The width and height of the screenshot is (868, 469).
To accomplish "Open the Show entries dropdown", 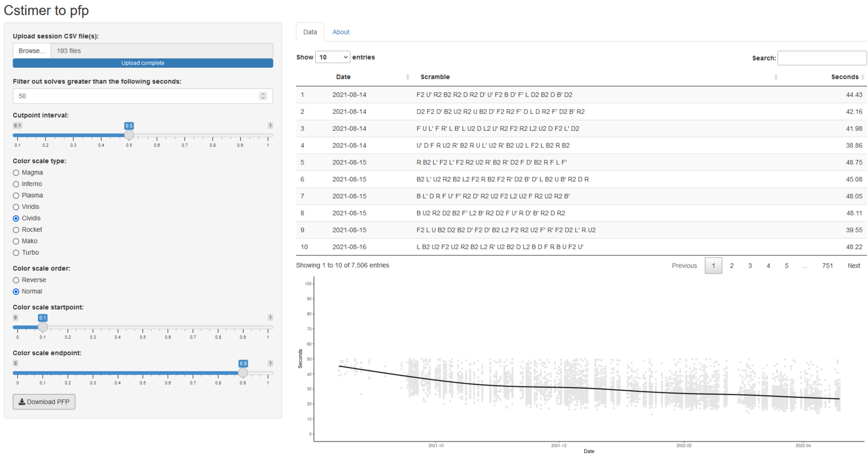I will [333, 57].
